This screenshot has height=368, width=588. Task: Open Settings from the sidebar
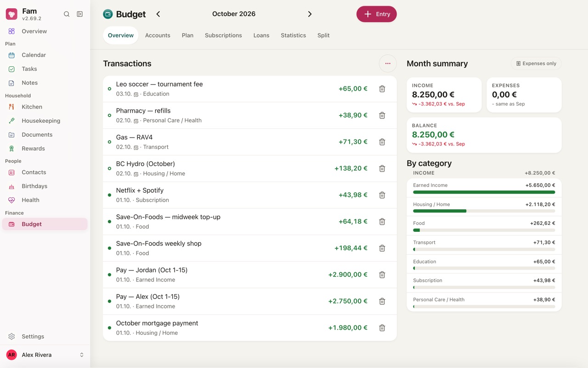[45, 336]
